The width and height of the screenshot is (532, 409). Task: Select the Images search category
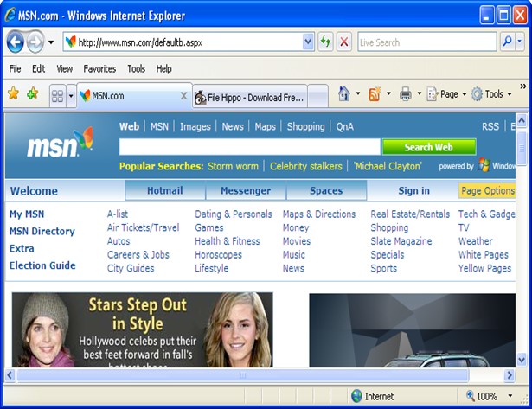click(x=195, y=126)
